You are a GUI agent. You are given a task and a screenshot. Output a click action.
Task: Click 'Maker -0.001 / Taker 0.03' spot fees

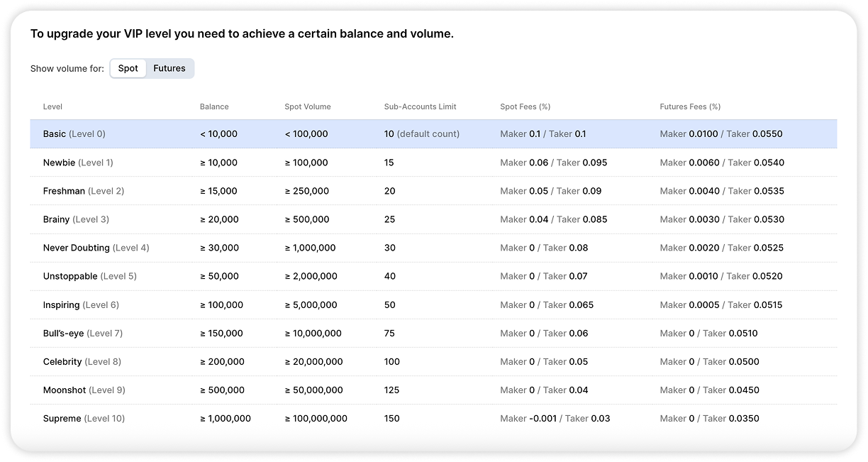pyautogui.click(x=555, y=418)
